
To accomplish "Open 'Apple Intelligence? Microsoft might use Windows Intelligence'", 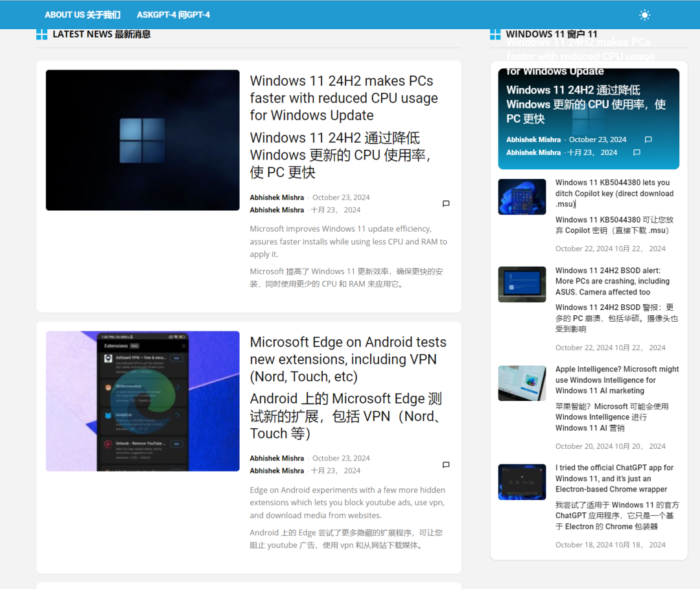I will pos(617,380).
